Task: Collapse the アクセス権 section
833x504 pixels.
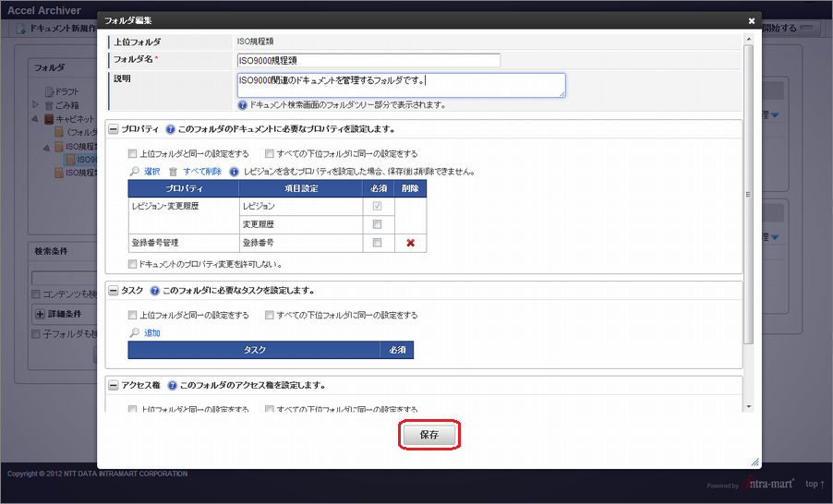Action: [x=114, y=385]
